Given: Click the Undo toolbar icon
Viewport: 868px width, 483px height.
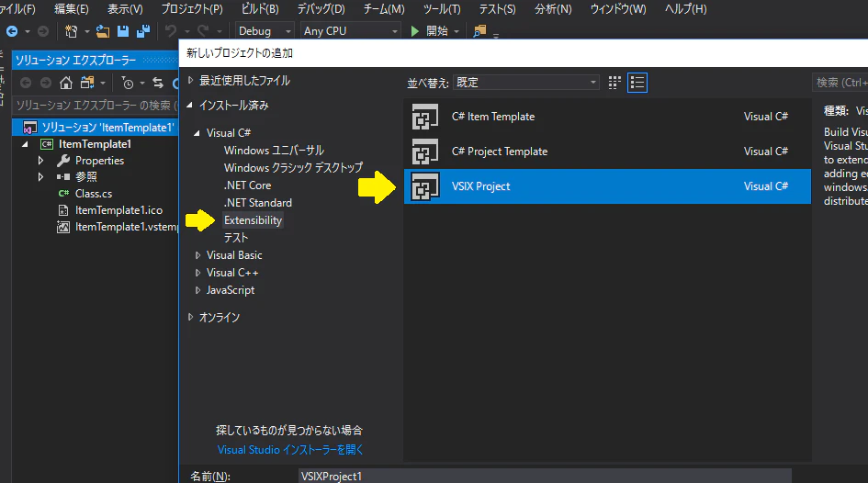Looking at the screenshot, I should [171, 31].
